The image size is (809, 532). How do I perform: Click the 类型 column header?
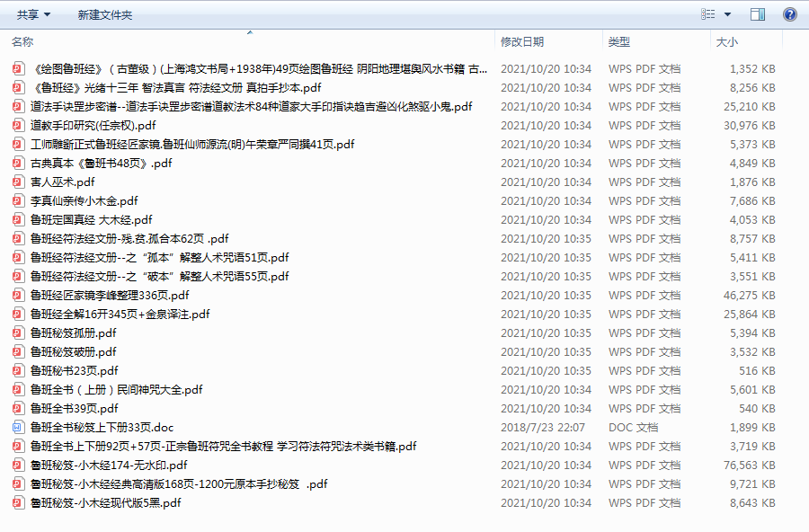(x=617, y=40)
